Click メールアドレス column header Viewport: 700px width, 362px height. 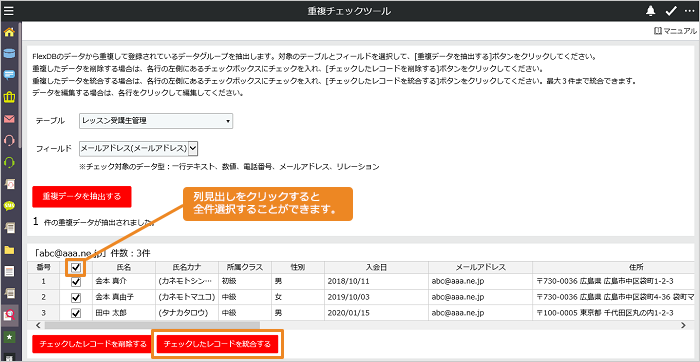pos(480,267)
